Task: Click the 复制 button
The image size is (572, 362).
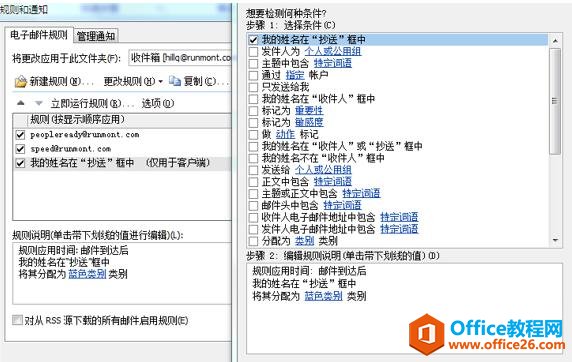Action: [x=199, y=81]
